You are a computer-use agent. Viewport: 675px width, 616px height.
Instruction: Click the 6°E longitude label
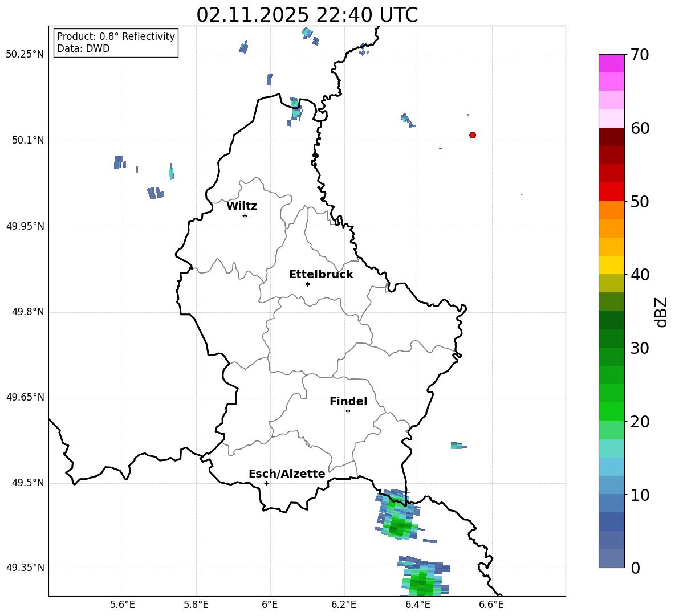pyautogui.click(x=270, y=605)
